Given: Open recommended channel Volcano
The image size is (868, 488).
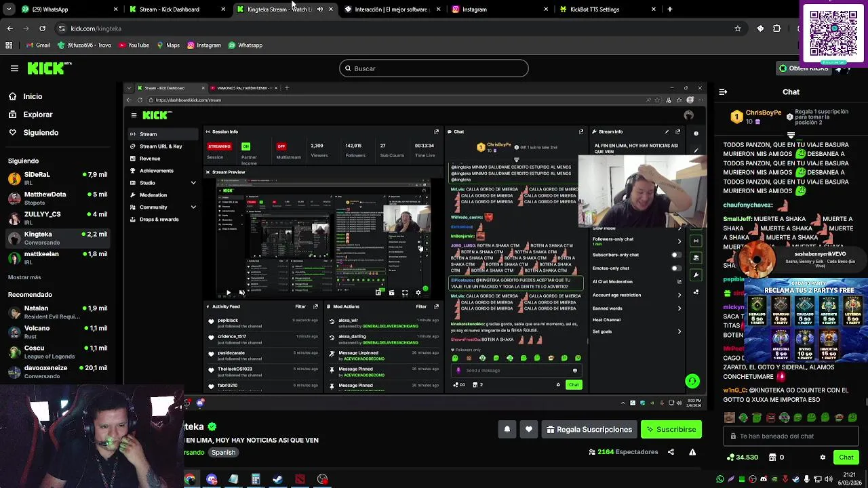Looking at the screenshot, I should 58,331.
